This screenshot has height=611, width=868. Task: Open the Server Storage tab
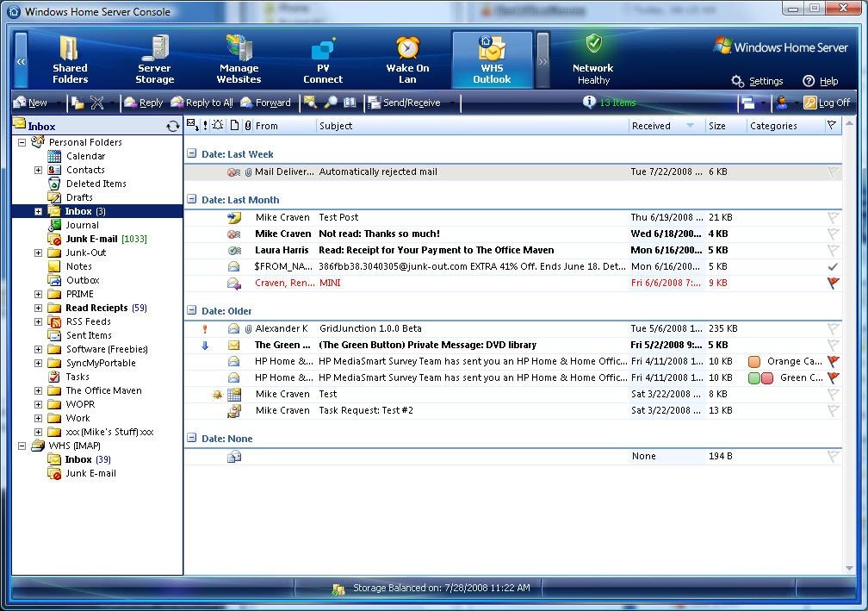pyautogui.click(x=154, y=59)
